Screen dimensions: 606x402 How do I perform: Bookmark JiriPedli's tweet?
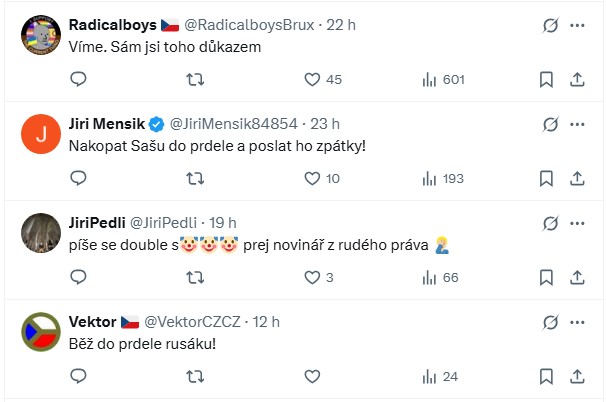[x=546, y=277]
